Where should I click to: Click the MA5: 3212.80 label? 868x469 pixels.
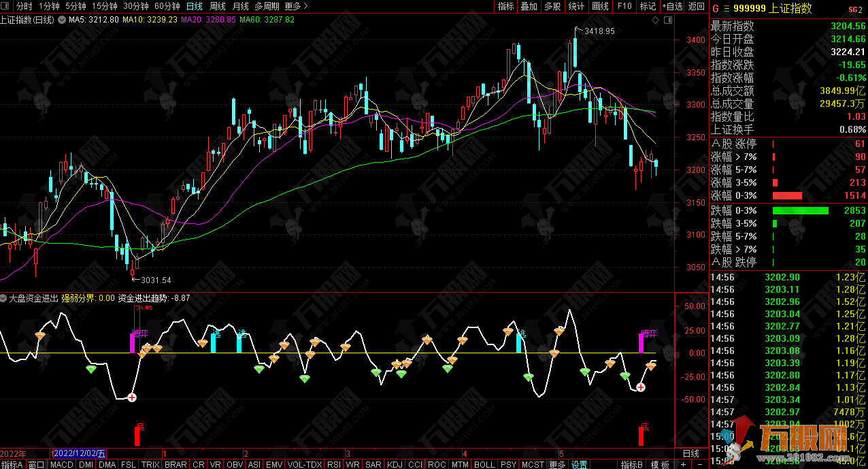(x=93, y=20)
